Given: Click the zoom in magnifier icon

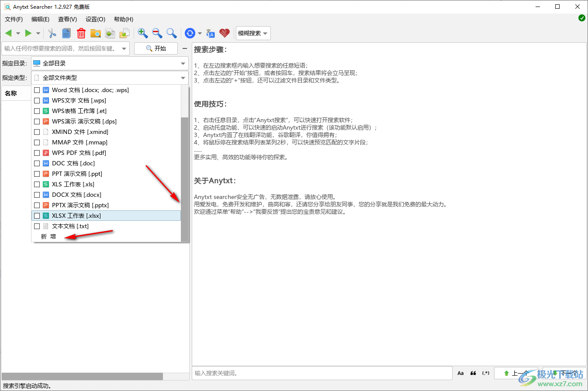Looking at the screenshot, I should pyautogui.click(x=143, y=33).
